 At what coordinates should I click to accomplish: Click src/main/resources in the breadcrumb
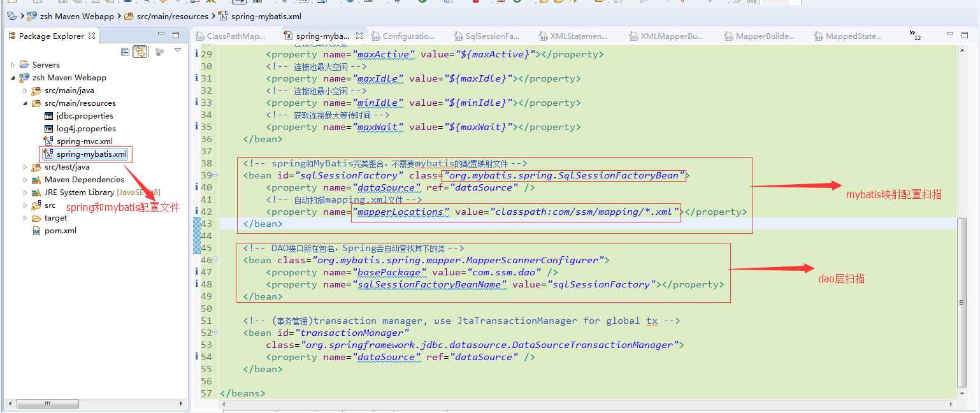[x=172, y=16]
